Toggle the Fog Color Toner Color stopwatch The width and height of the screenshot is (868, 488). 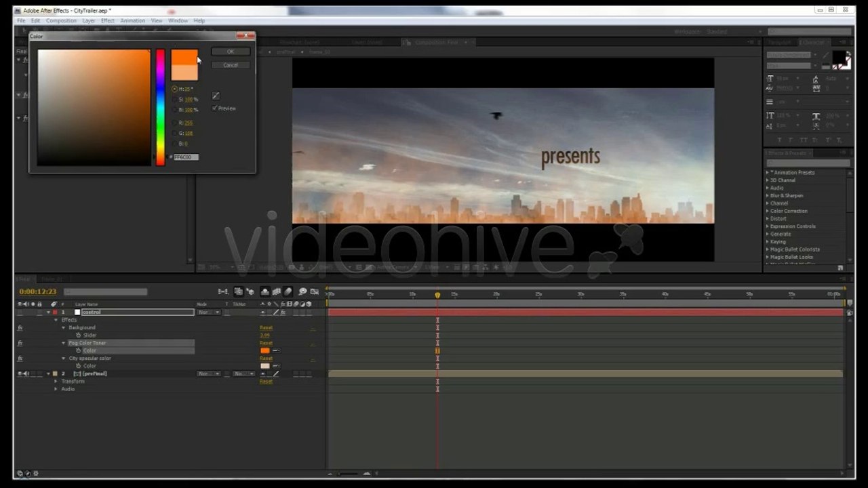(79, 350)
